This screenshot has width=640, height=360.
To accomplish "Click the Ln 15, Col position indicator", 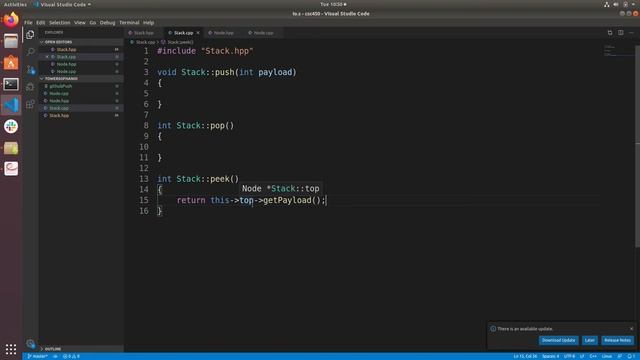I will [x=525, y=356].
